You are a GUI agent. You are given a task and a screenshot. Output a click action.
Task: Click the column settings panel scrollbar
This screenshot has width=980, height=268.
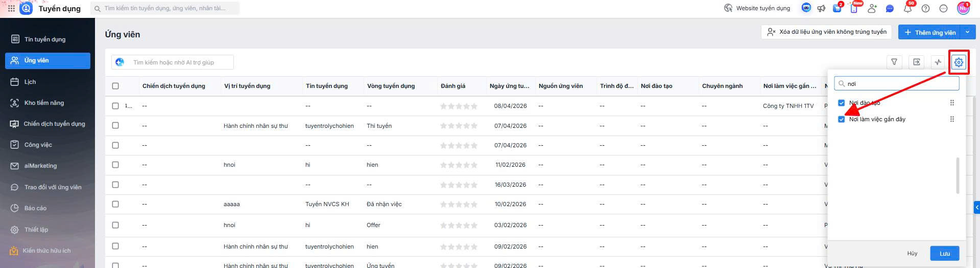[x=957, y=175]
